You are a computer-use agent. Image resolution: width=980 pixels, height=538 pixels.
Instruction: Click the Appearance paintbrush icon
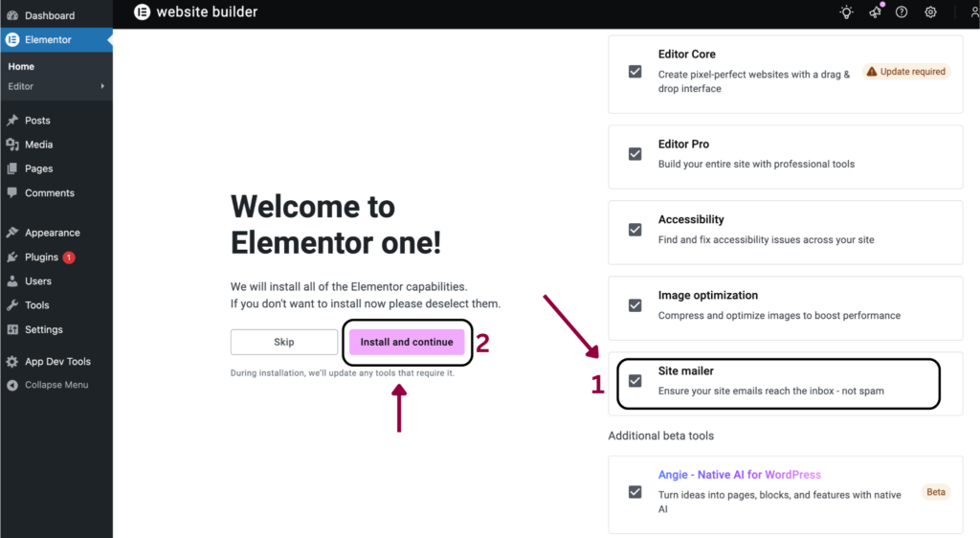[x=12, y=233]
